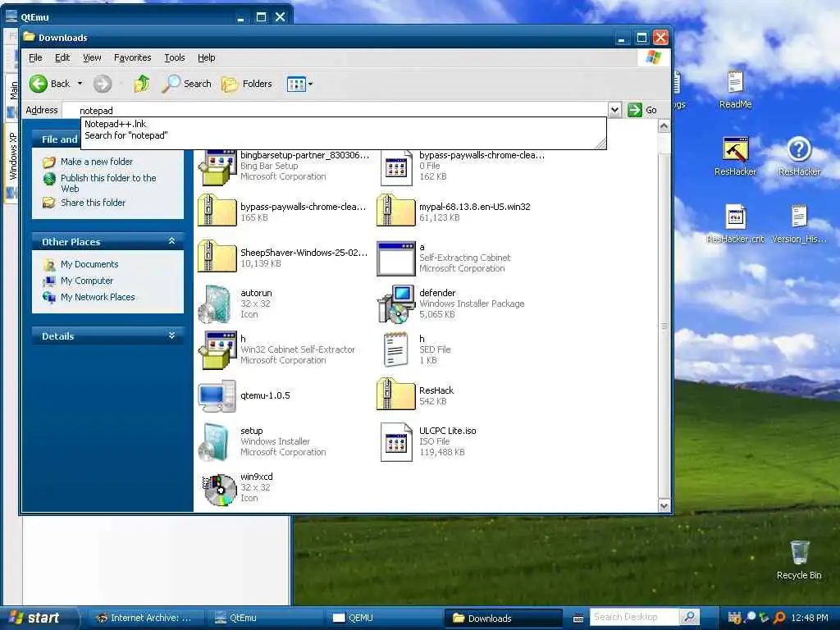Open the File menu
The width and height of the screenshot is (840, 630).
[x=35, y=57]
